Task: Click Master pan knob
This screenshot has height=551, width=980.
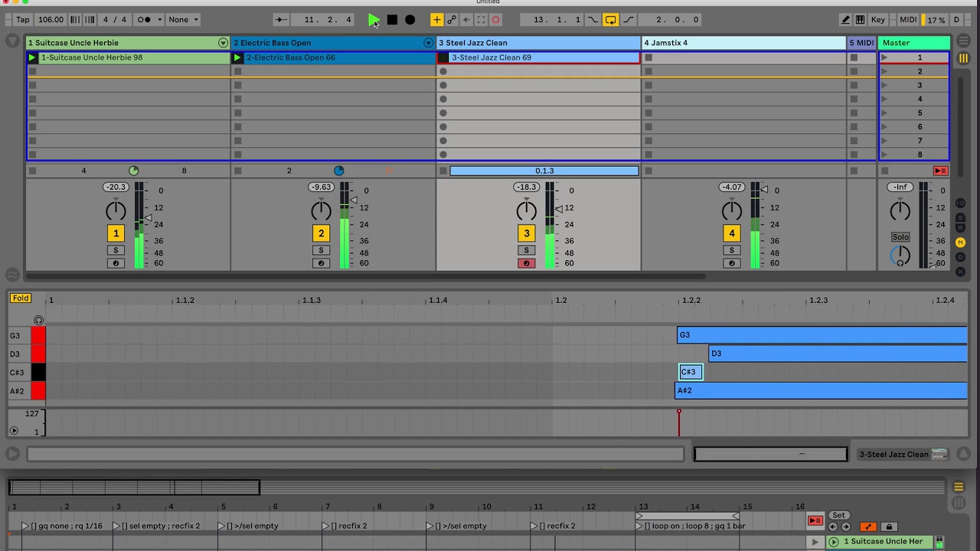Action: click(900, 210)
